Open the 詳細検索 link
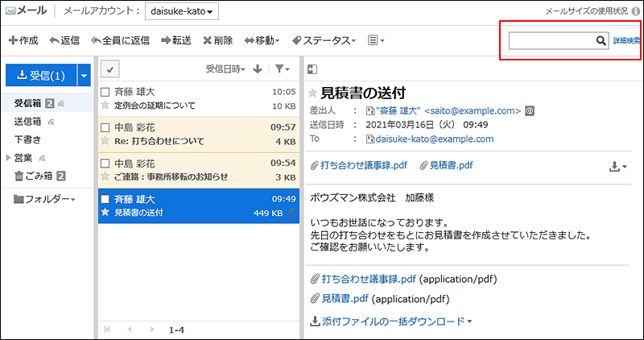Viewport: 644px width, 340px height. 626,40
